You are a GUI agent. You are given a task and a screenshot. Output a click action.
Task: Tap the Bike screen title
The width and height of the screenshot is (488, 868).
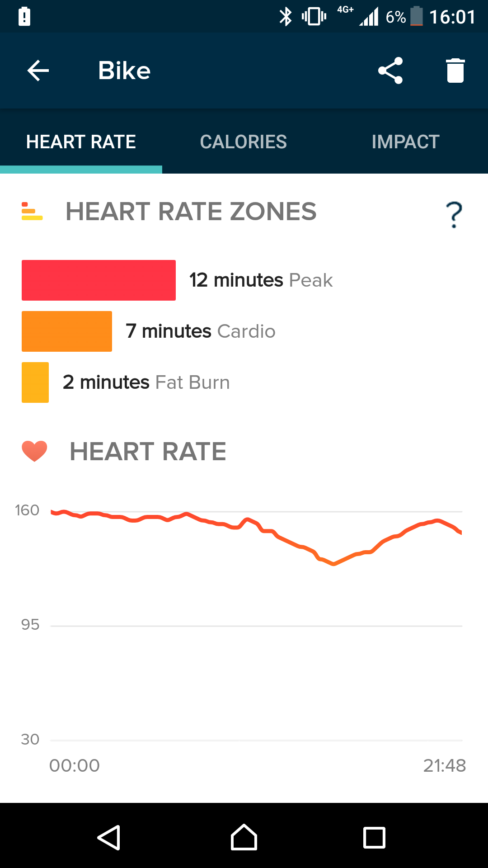[124, 71]
